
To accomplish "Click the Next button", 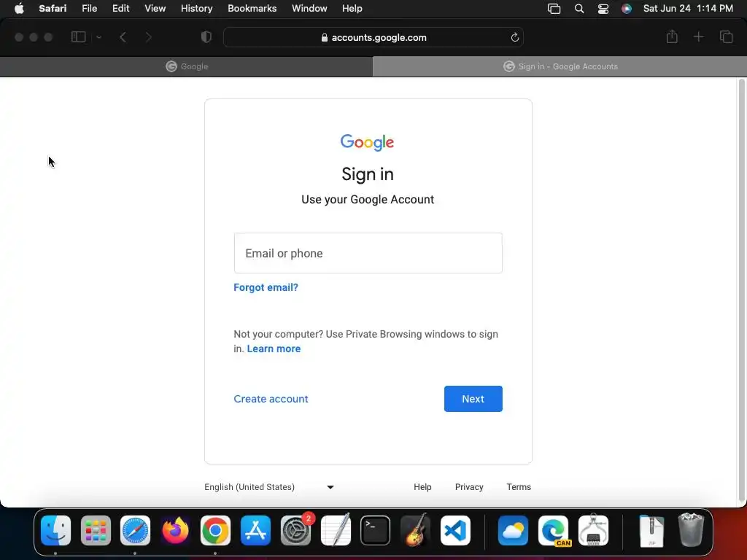I will point(473,399).
